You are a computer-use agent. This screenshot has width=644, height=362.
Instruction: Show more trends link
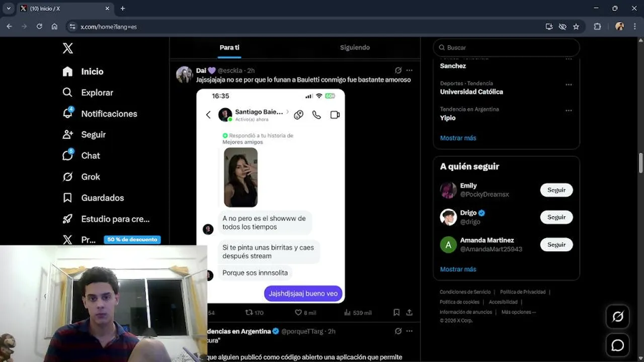tap(458, 138)
